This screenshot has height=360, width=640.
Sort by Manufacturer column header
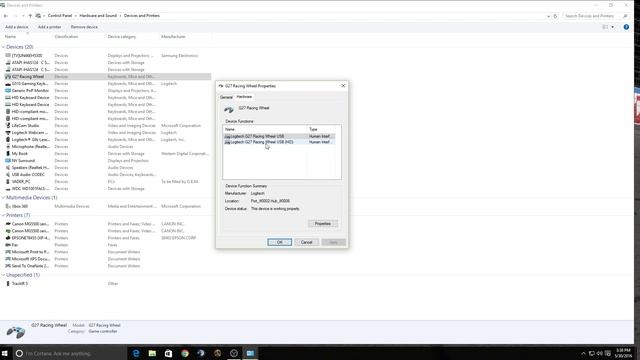173,37
